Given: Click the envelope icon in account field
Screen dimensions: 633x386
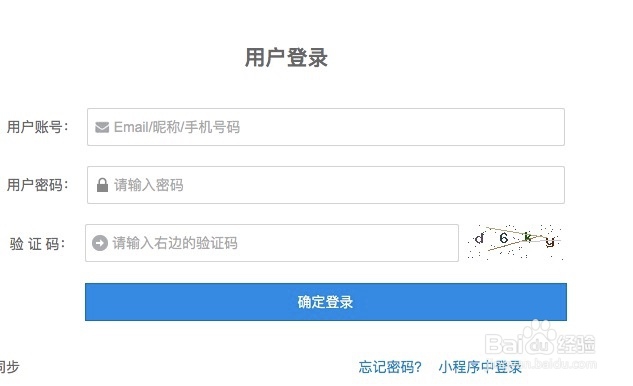Looking at the screenshot, I should (x=102, y=127).
